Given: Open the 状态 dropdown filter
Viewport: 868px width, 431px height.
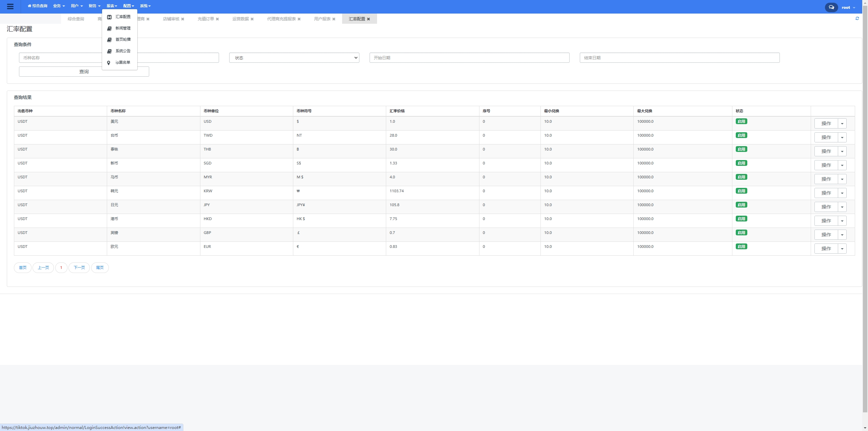Looking at the screenshot, I should coord(294,58).
